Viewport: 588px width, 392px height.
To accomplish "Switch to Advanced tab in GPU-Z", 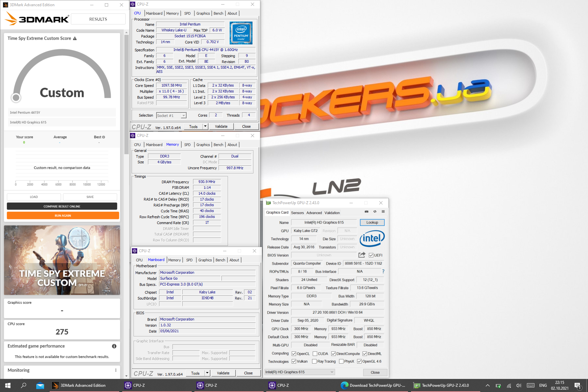I will coord(314,213).
